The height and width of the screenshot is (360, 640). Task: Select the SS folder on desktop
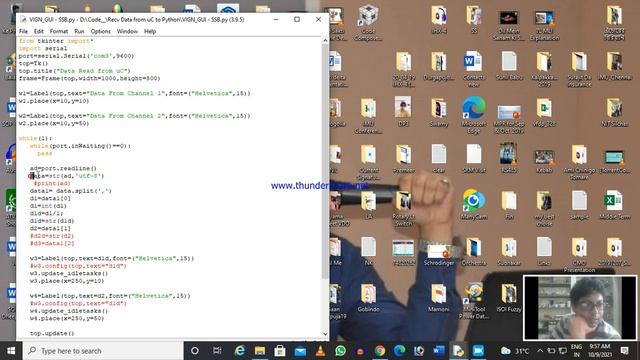pos(474,19)
